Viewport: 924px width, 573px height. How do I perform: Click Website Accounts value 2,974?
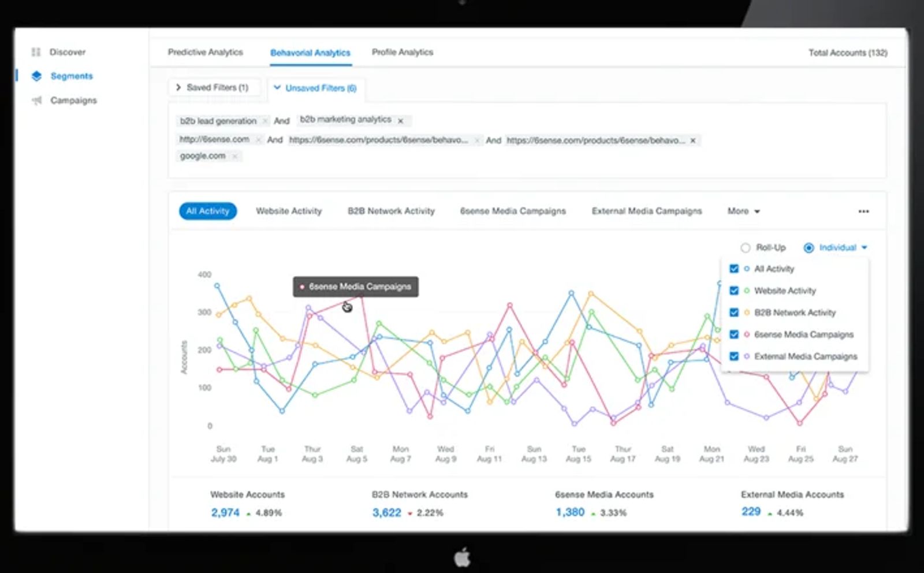point(225,512)
